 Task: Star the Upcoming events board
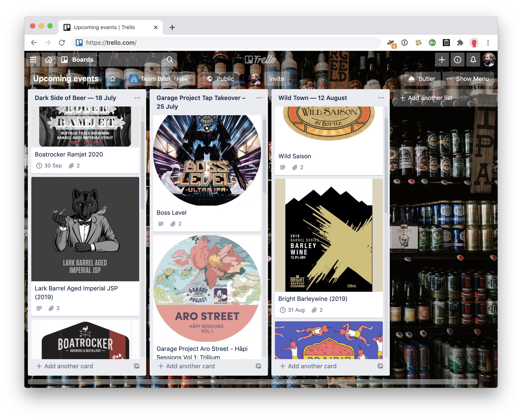tap(112, 79)
